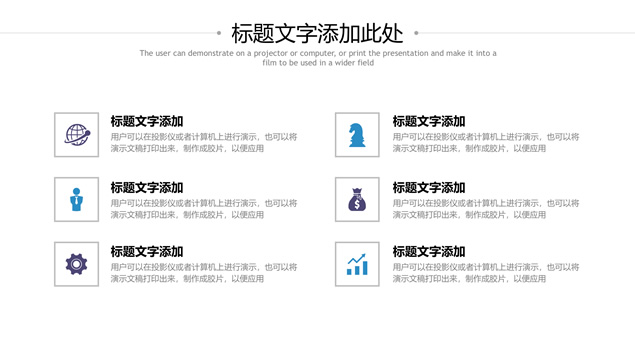
Task: Select the heading beside the chess knight
Action: click(x=428, y=121)
